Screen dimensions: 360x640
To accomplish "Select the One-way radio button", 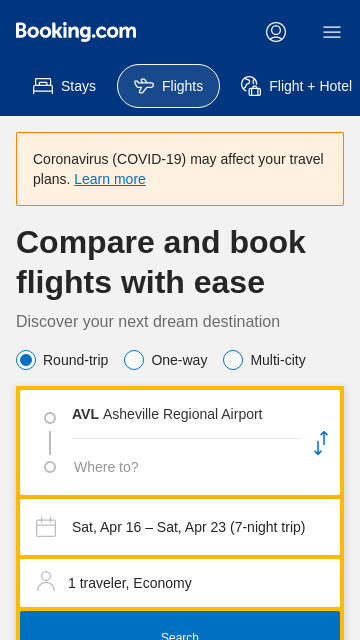I will tap(134, 360).
